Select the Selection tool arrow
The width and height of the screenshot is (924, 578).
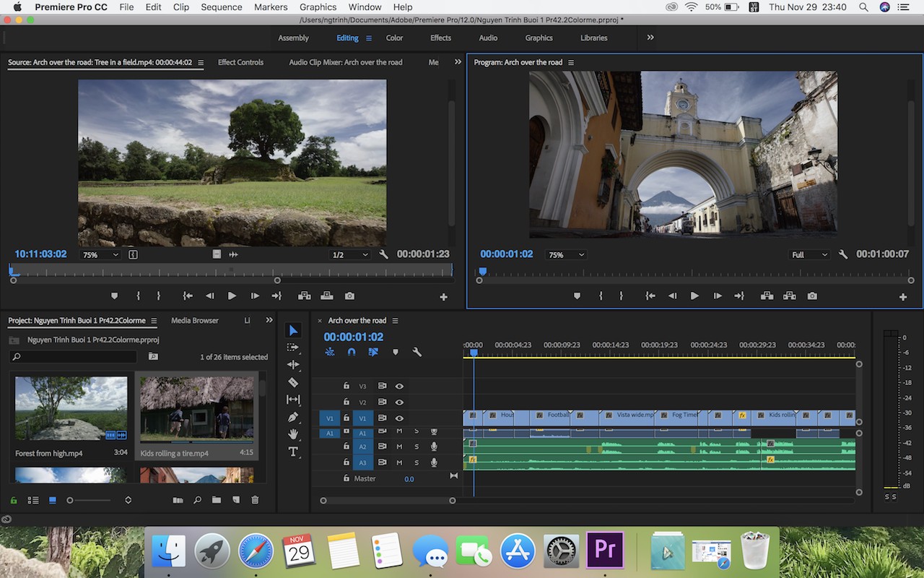point(292,330)
